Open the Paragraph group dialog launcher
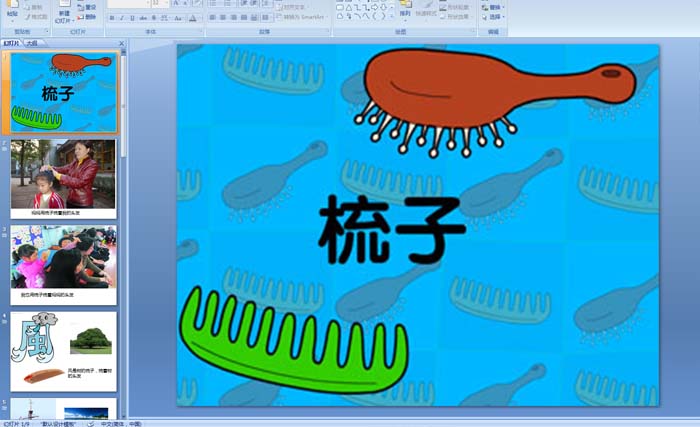This screenshot has width=700, height=427. [x=329, y=31]
